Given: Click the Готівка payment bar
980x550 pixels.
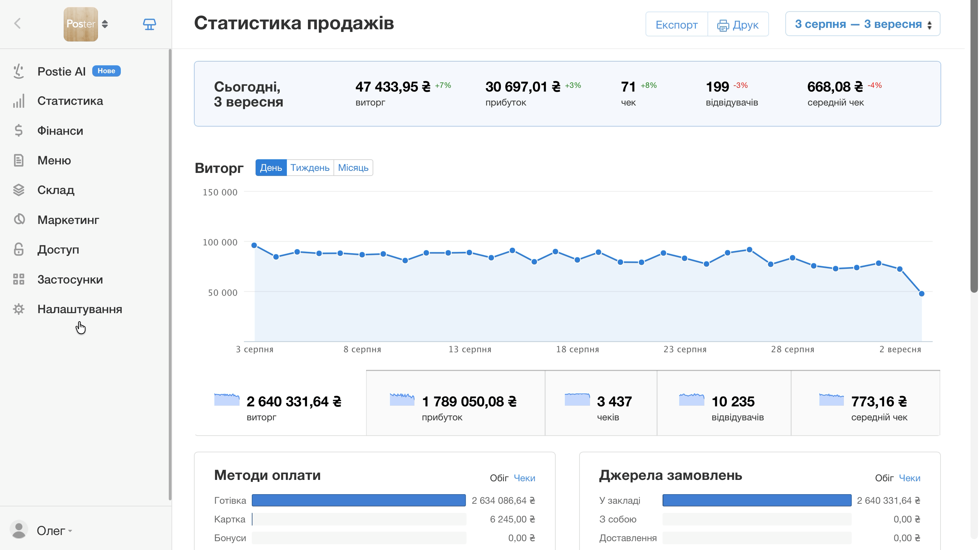Looking at the screenshot, I should tap(359, 501).
